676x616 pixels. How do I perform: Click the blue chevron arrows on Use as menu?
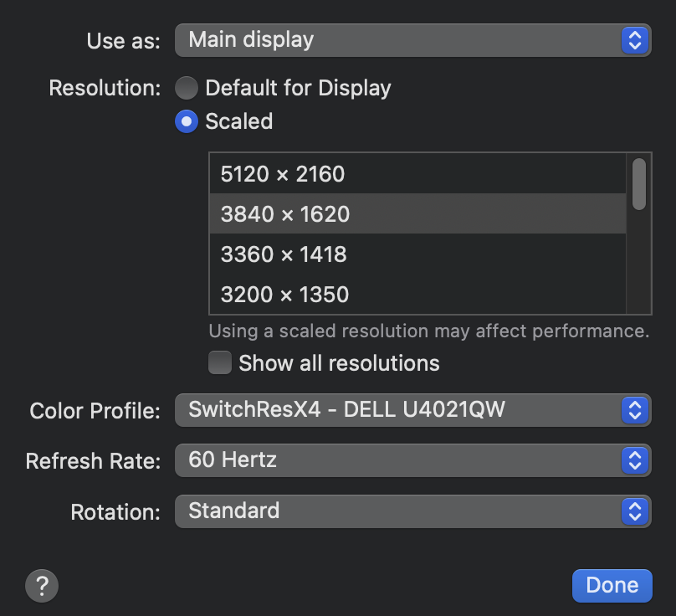click(635, 39)
